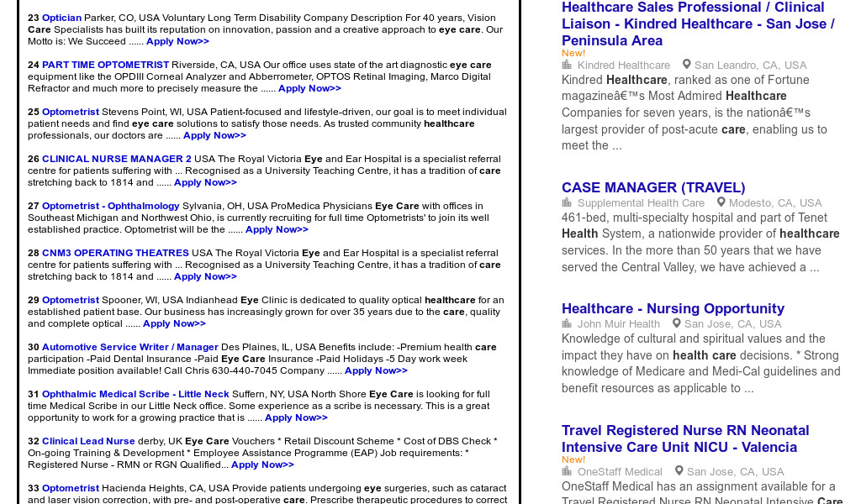Apply Now for the Optician job in Parker
The image size is (861, 504).
[178, 42]
